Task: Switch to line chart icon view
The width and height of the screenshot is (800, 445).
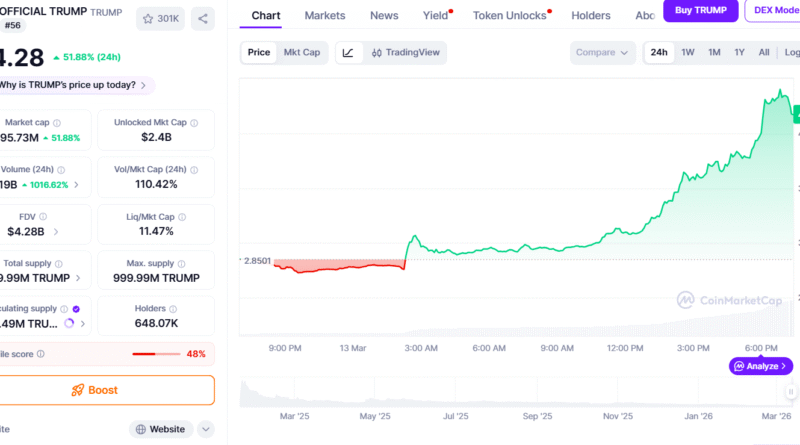Action: pos(348,52)
